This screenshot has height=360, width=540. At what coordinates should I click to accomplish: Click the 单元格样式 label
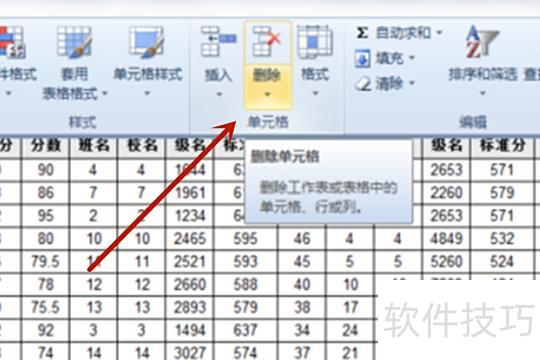click(x=147, y=74)
